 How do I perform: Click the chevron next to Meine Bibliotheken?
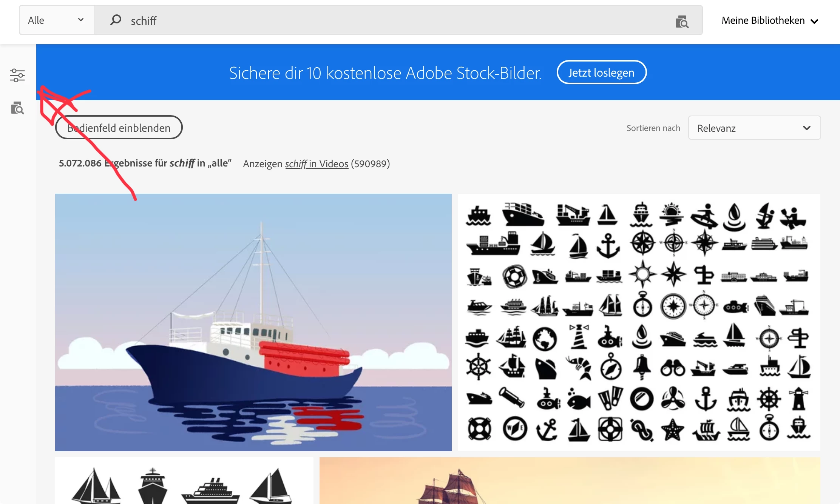(x=814, y=21)
